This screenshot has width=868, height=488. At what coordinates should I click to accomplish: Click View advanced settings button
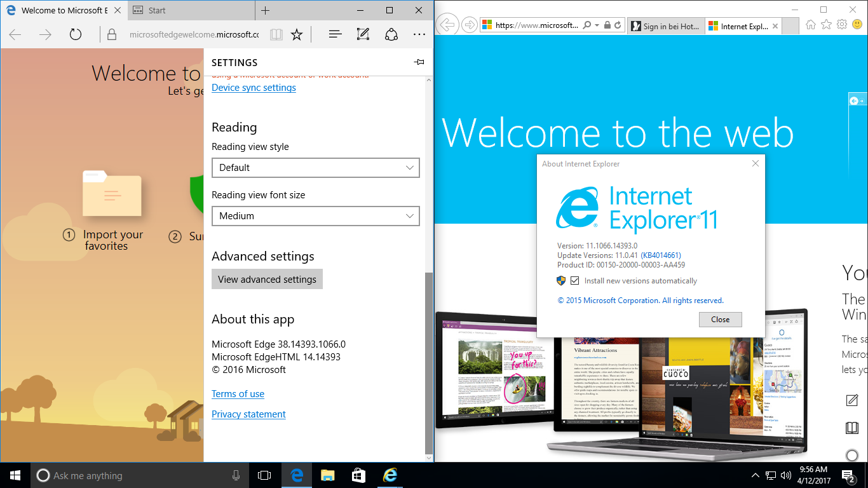(x=267, y=279)
